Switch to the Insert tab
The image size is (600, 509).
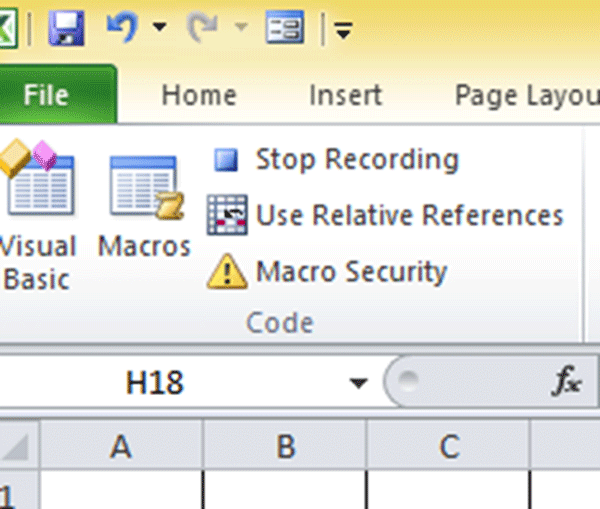pyautogui.click(x=346, y=95)
